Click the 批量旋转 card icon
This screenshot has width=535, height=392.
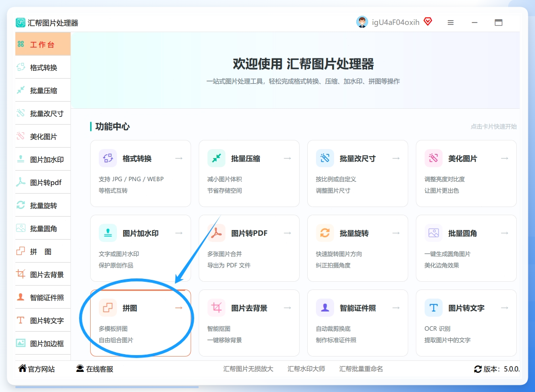click(x=325, y=233)
